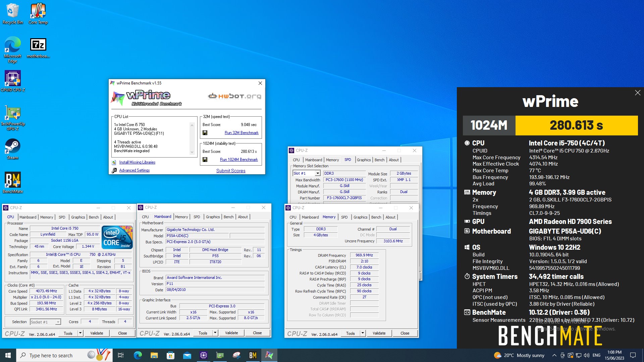Open About tab in CPU-Z SPD window
Viewport: 644px width, 362px height.
394,160
